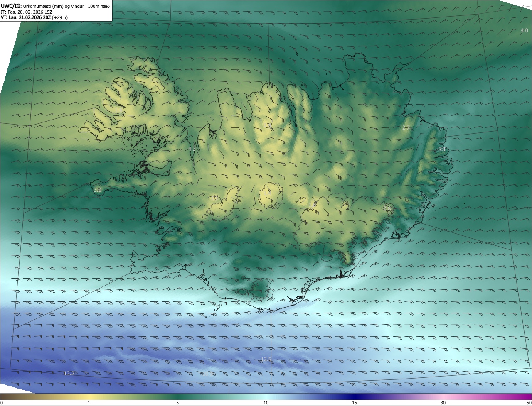Click the precipitation value label '7.1'
This screenshot has height=406, width=532.
tap(442, 149)
